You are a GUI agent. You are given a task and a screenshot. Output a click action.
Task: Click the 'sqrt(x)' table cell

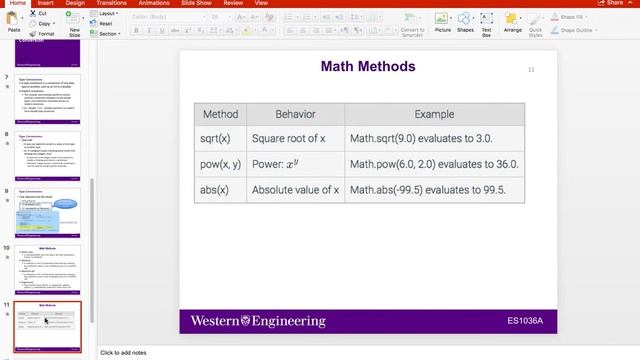[x=220, y=138]
